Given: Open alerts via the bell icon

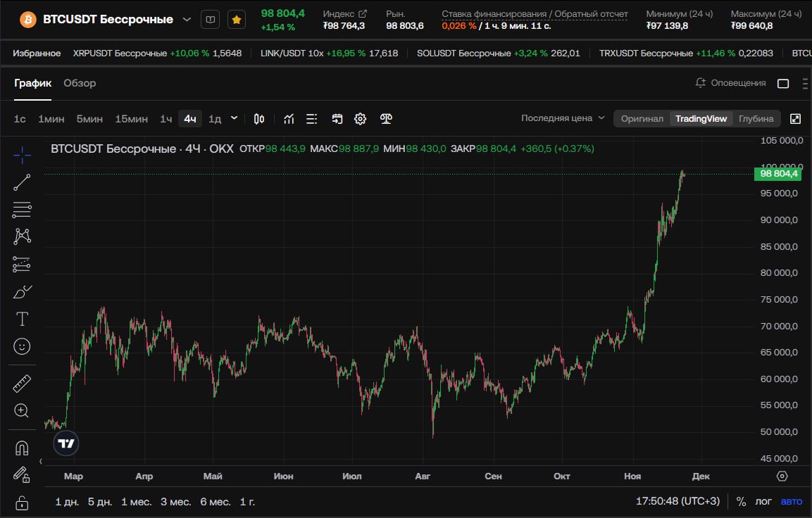Looking at the screenshot, I should pos(701,83).
